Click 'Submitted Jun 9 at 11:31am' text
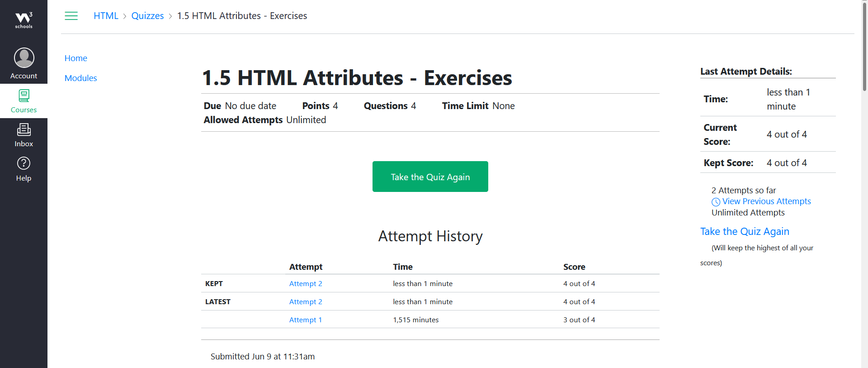The height and width of the screenshot is (368, 868). (x=263, y=356)
